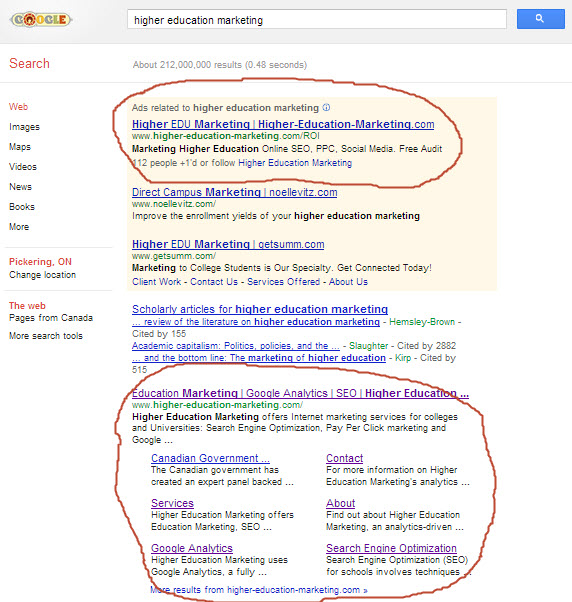Click the Hemsley-Brown author name
The image size is (572, 602).
[x=422, y=322]
